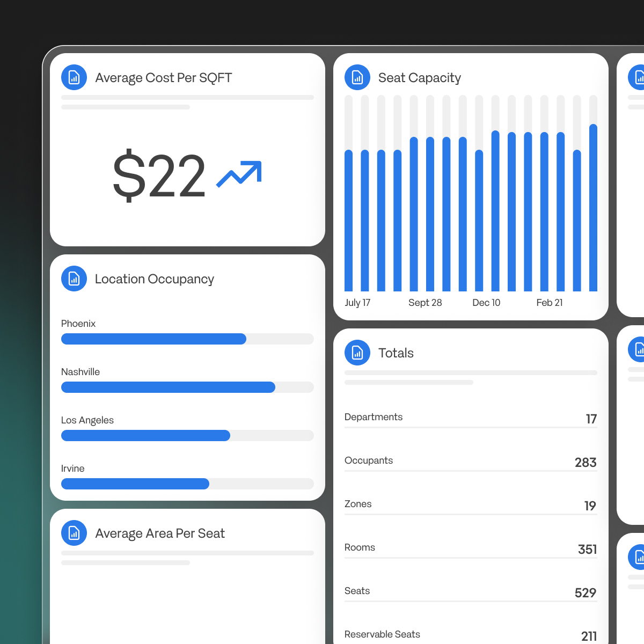Click the Sept 28 axis label

click(x=425, y=303)
